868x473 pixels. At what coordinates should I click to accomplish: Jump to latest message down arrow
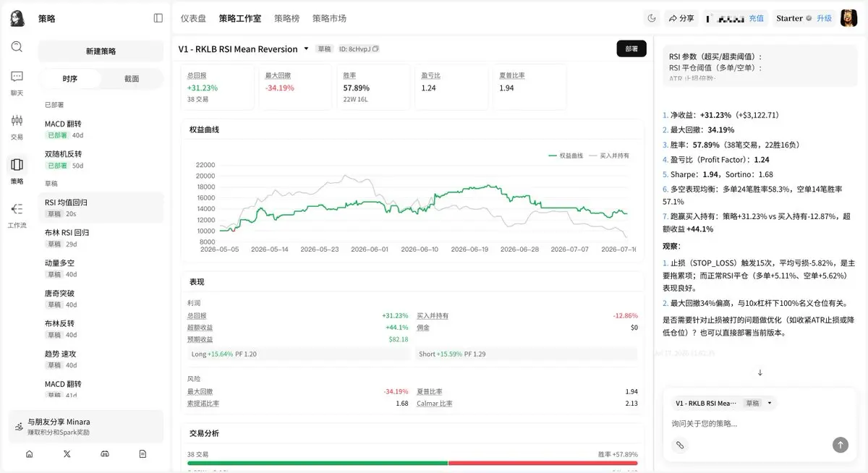pos(760,372)
